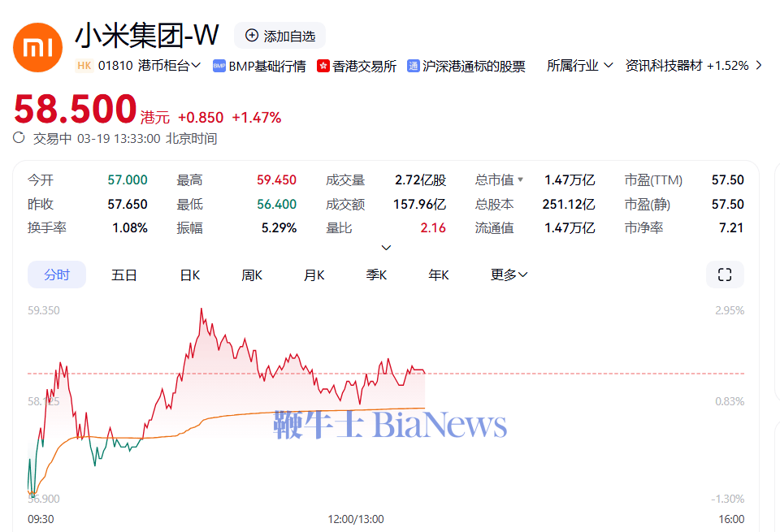This screenshot has width=780, height=532.
Task: Click the intraday price peak on the chart
Action: click(201, 309)
